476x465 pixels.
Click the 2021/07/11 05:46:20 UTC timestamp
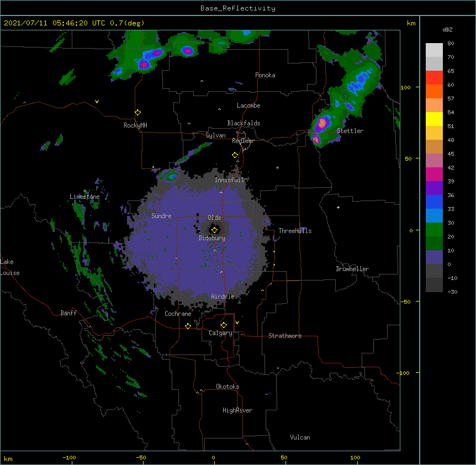coord(54,23)
